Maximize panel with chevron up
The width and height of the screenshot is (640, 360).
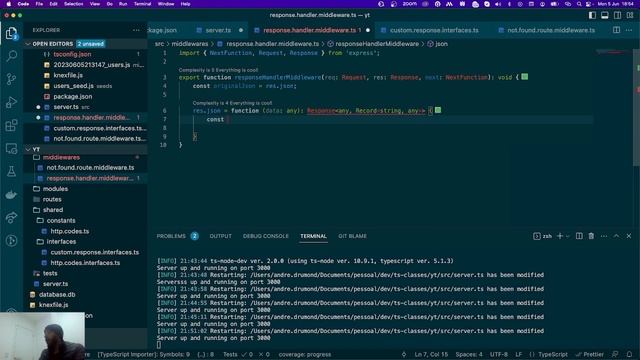tap(616, 236)
